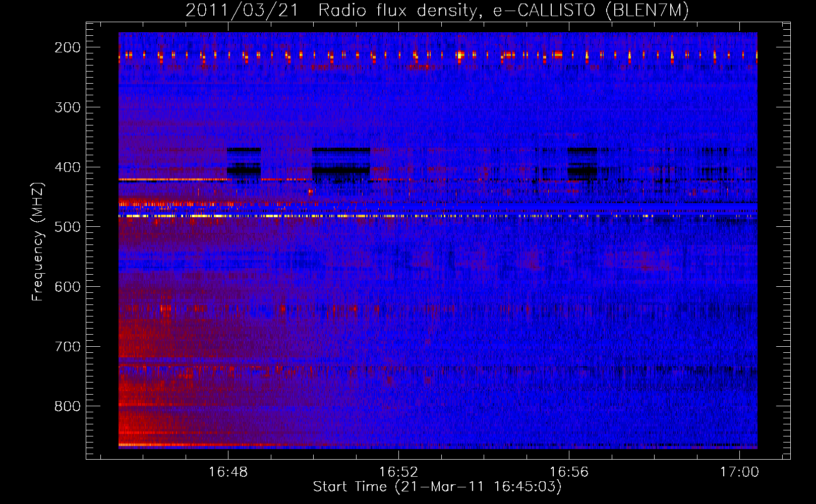The image size is (816, 504).
Task: Click the 16:56 time tick label
Action: (x=569, y=472)
